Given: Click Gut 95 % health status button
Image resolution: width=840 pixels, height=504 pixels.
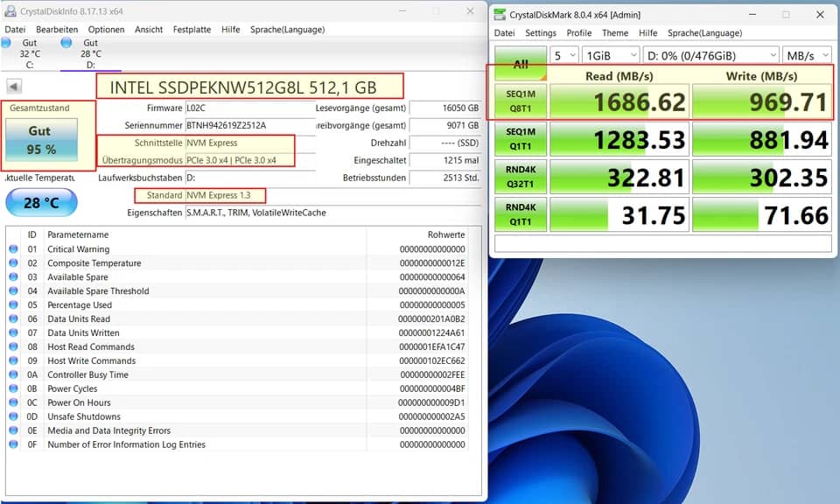Looking at the screenshot, I should click(41, 140).
